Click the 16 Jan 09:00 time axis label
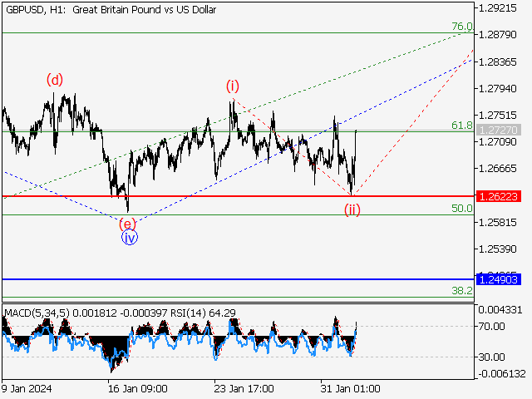Viewport: 532px width, 399px height. 137,389
